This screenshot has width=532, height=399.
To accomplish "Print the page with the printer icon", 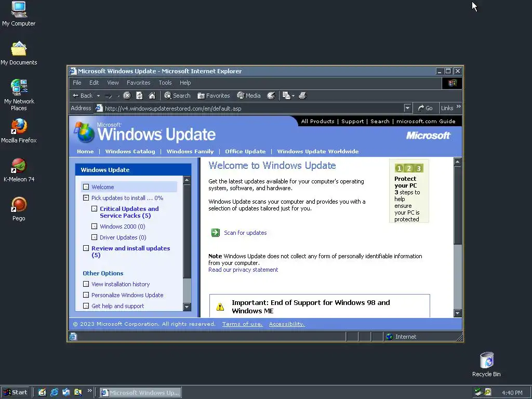I will tap(303, 96).
